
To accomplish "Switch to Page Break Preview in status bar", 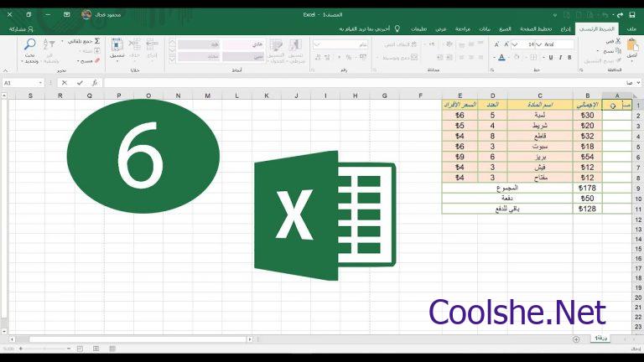I will click(80, 349).
